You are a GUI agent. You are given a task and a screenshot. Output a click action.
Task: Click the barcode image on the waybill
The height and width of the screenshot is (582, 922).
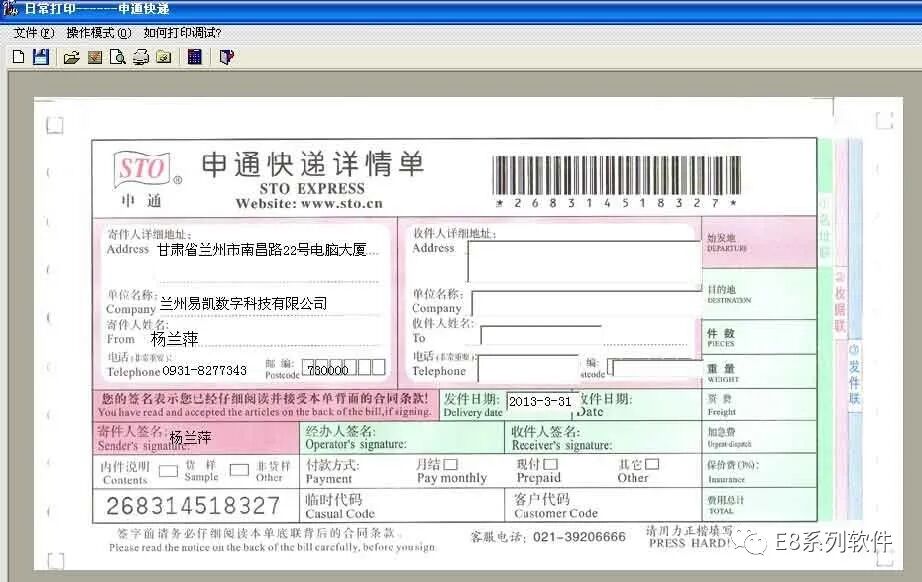pyautogui.click(x=616, y=176)
